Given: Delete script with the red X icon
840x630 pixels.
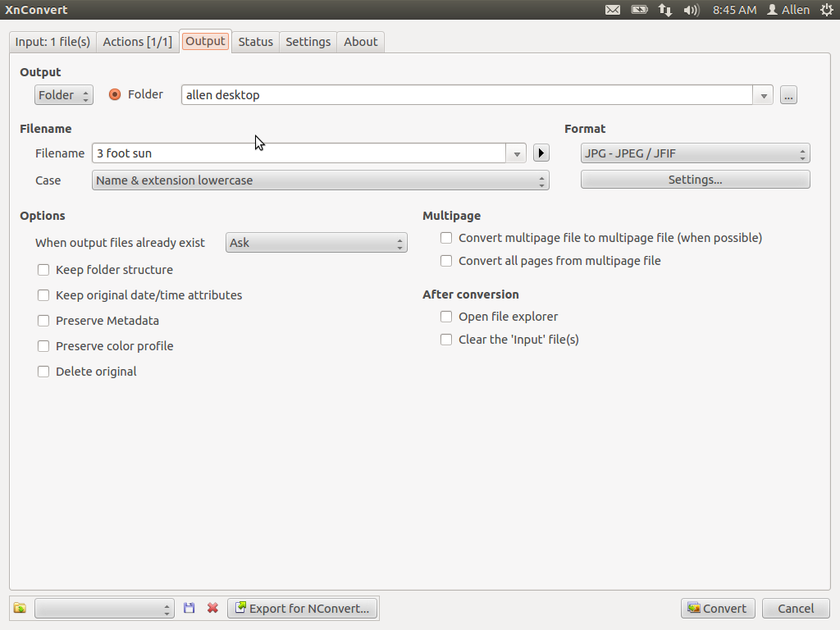Looking at the screenshot, I should [212, 608].
